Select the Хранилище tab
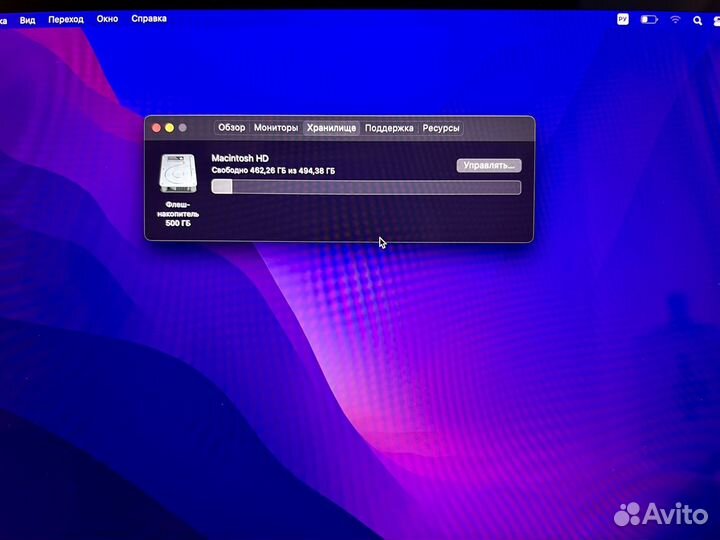This screenshot has width=720, height=540. (331, 128)
